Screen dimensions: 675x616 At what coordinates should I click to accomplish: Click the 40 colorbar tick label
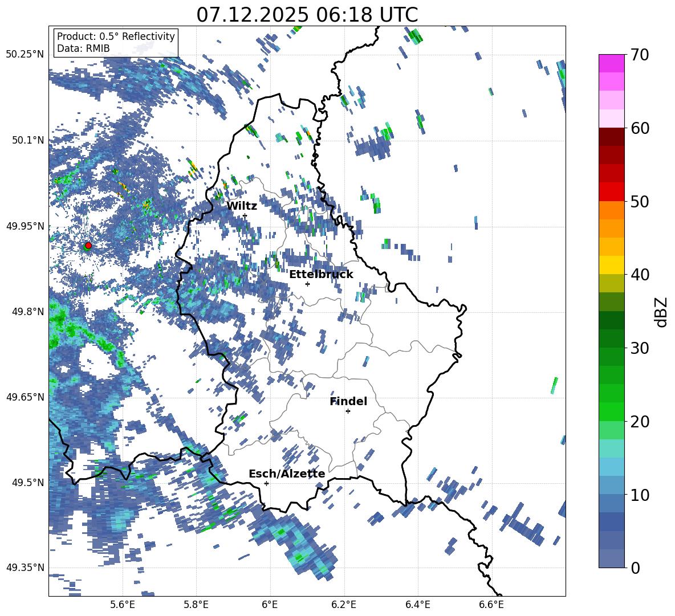(640, 275)
